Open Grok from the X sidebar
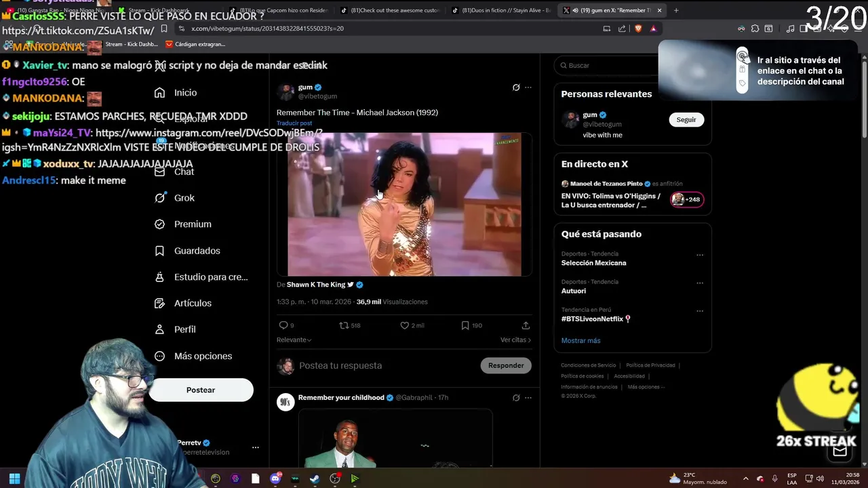This screenshot has width=868, height=488. click(174, 198)
